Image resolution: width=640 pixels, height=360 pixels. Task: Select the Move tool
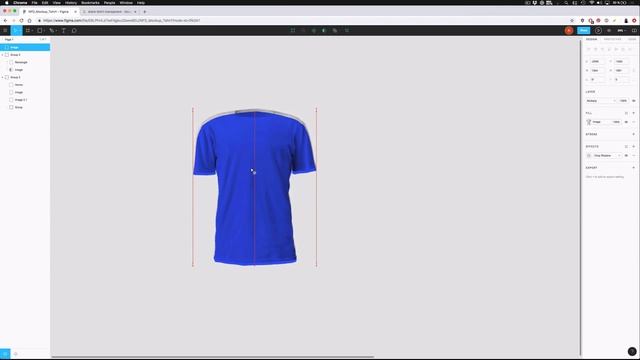click(16, 31)
